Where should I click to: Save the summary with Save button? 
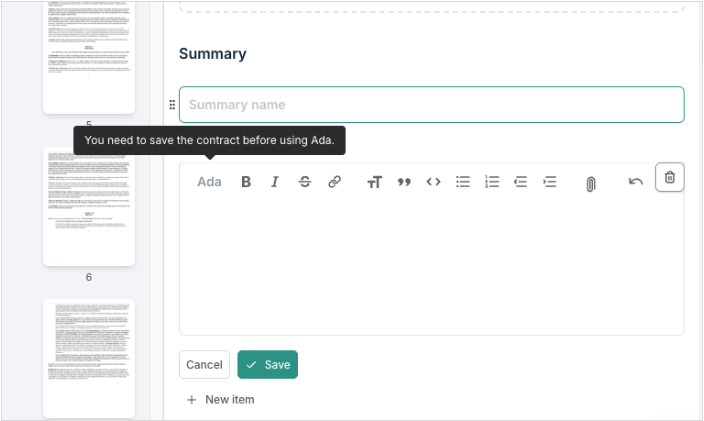(x=267, y=365)
